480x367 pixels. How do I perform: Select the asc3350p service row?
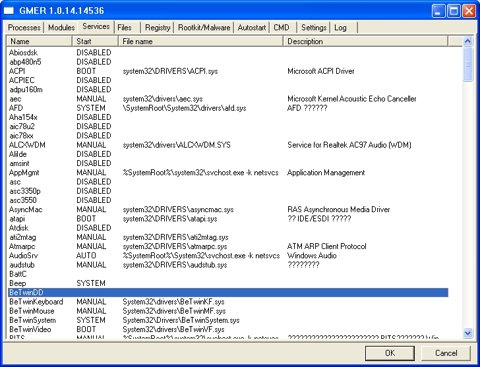point(228,191)
